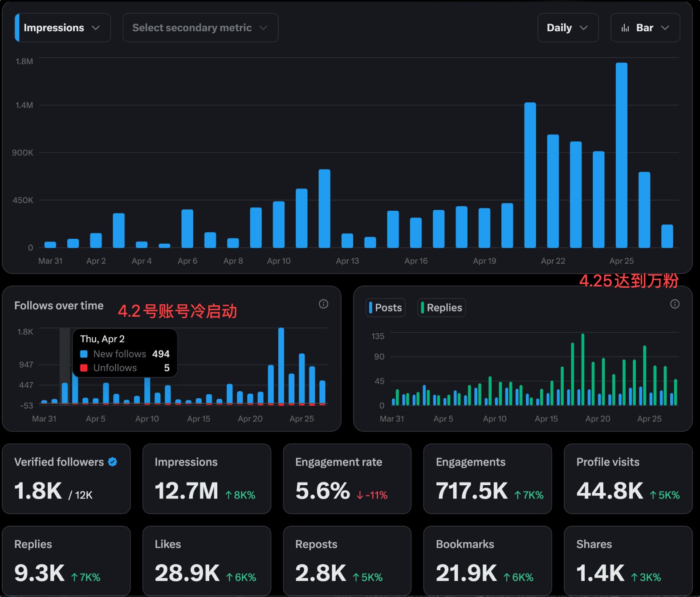Click the "947" label on the follows axis

[x=26, y=365]
